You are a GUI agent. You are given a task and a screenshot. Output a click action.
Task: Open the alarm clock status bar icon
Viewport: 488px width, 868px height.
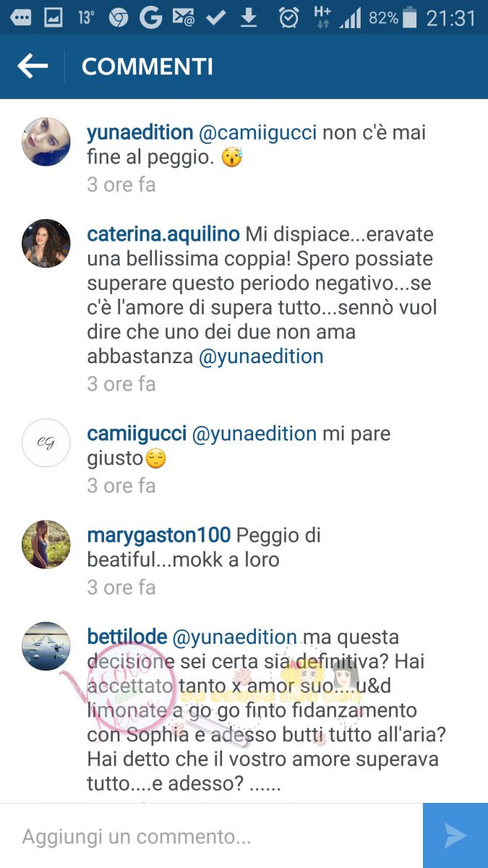(289, 18)
